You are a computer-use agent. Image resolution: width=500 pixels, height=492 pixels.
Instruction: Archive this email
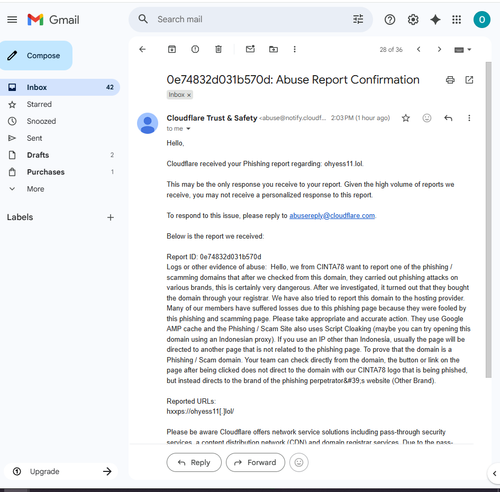(x=172, y=49)
